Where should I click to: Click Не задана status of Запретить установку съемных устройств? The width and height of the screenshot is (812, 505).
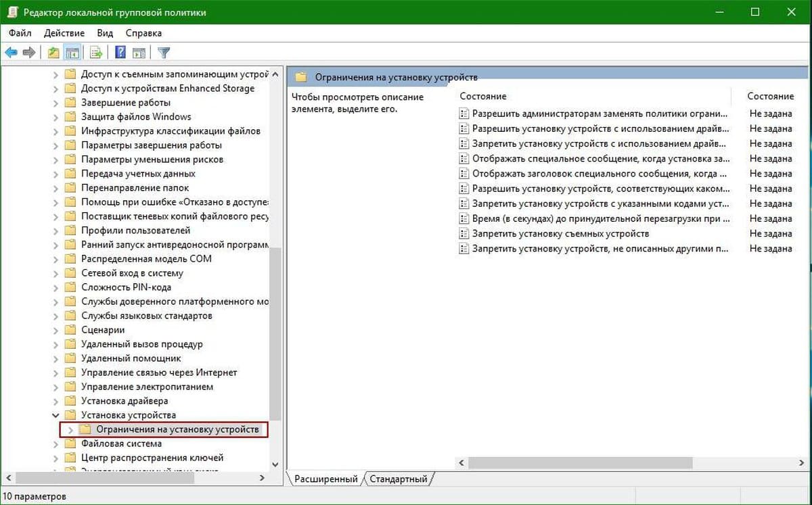pyautogui.click(x=770, y=233)
